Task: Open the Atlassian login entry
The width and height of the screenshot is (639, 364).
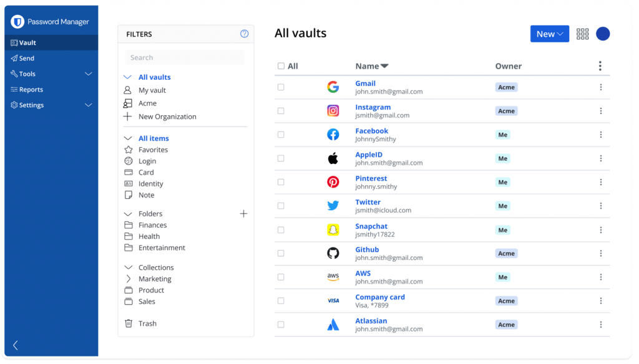Action: 371,321
